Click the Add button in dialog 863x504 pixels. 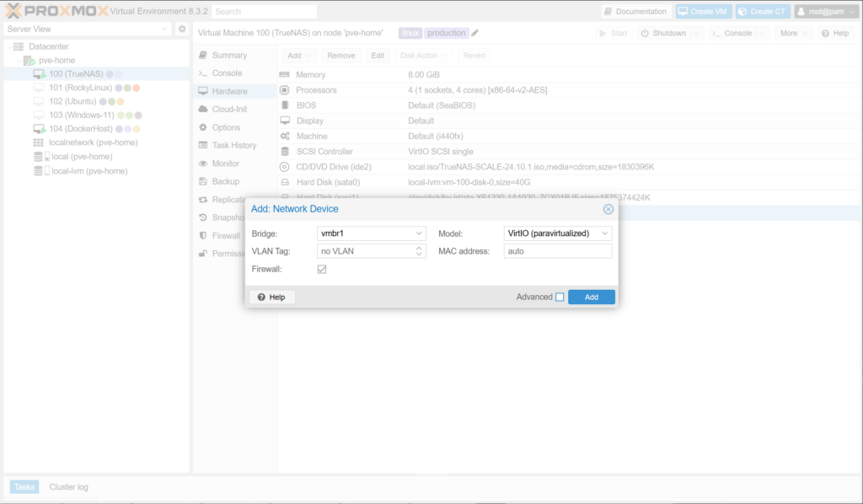pyautogui.click(x=591, y=298)
